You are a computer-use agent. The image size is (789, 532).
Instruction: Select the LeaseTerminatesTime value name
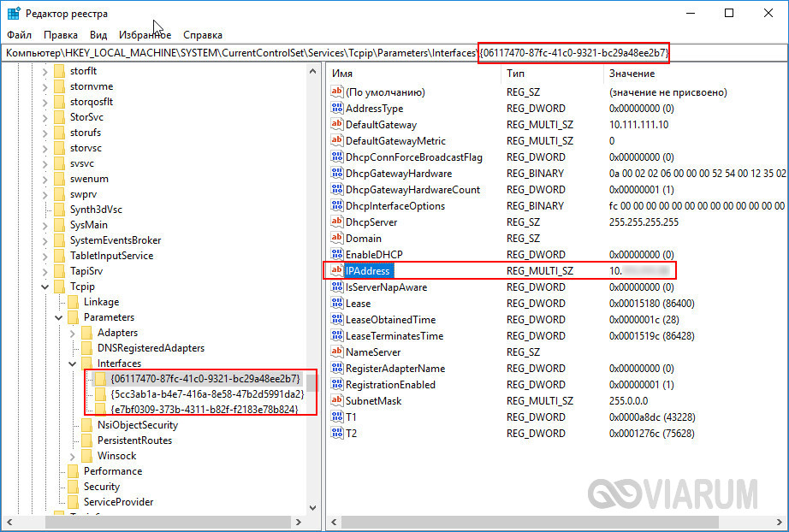[x=394, y=335]
